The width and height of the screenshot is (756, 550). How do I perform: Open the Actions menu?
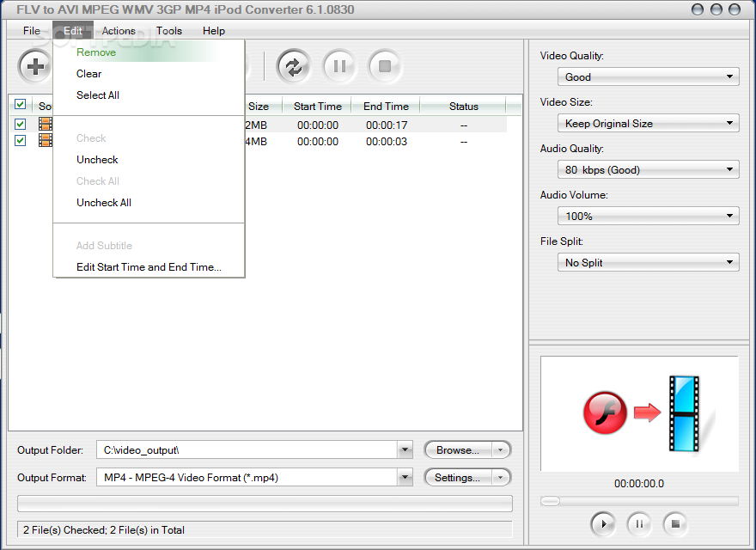[119, 31]
